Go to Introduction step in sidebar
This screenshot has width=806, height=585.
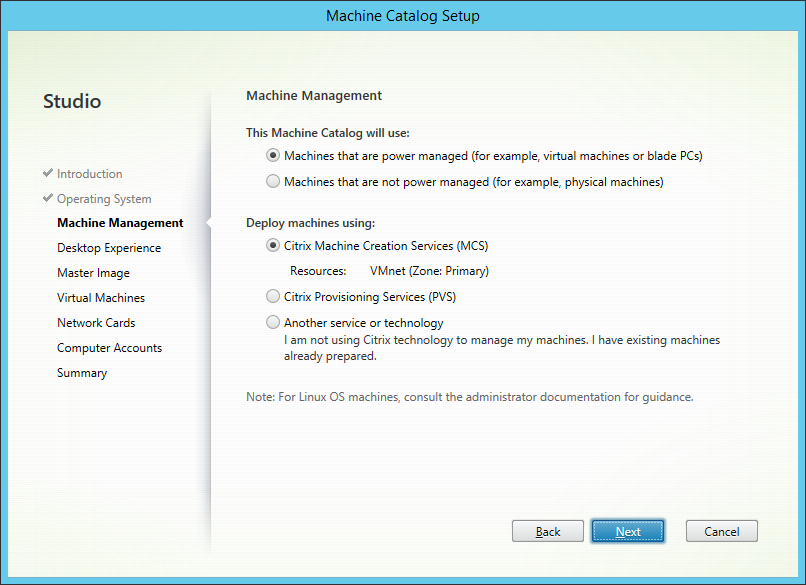[89, 174]
